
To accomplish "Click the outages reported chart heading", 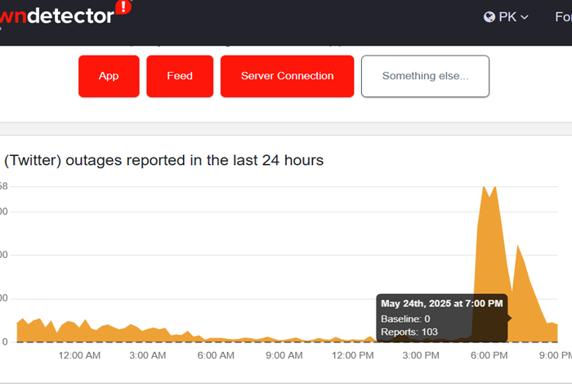I will pyautogui.click(x=163, y=160).
